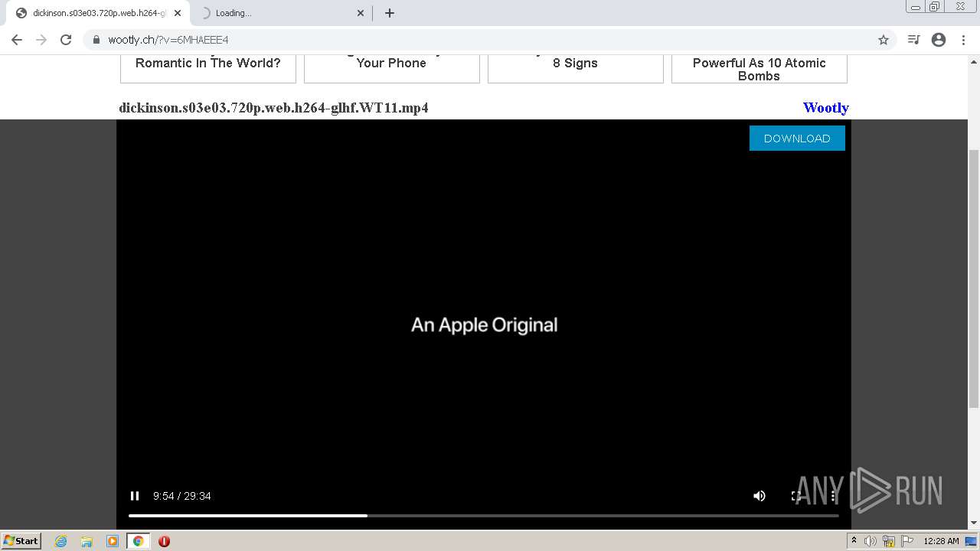The image size is (980, 551).
Task: Open 'Romantic In The World?' ad card
Action: [208, 68]
